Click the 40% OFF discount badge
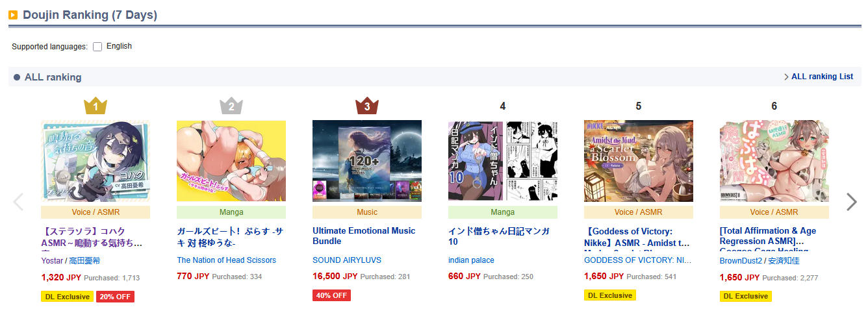Viewport: 868px width, 320px height. [x=331, y=295]
